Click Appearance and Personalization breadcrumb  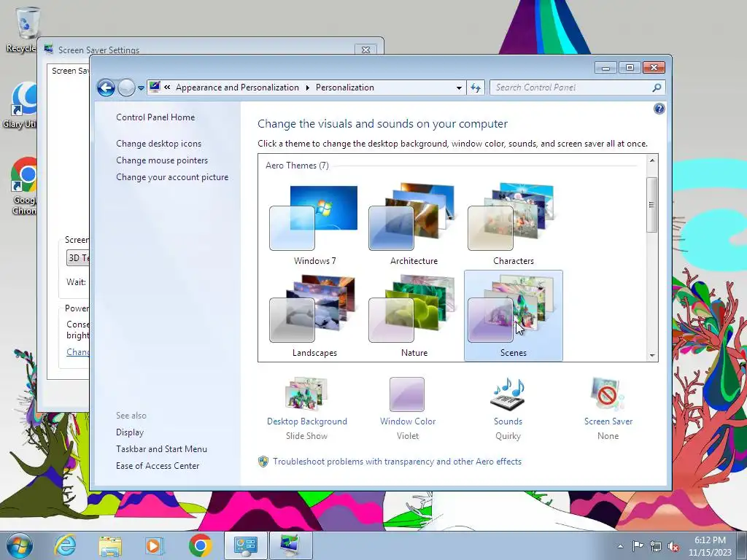(237, 87)
